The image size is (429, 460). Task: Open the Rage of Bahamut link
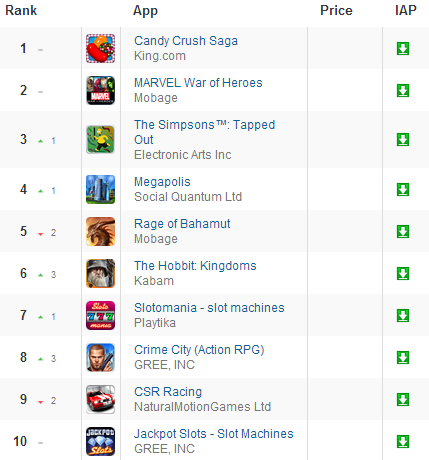click(182, 224)
